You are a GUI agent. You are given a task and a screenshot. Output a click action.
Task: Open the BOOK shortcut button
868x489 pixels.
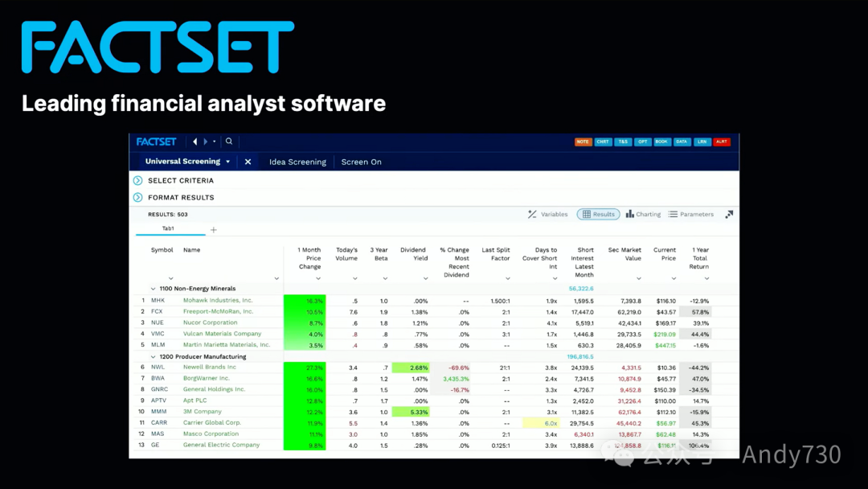662,142
